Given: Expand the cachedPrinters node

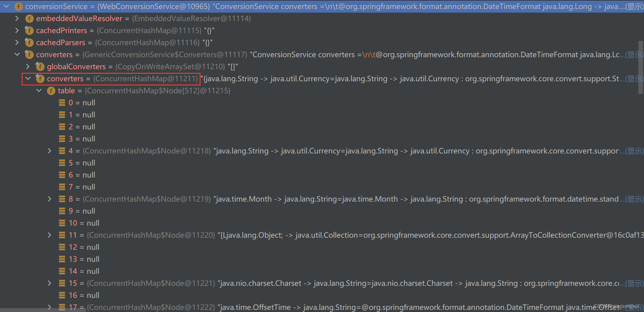Looking at the screenshot, I should coord(17,30).
